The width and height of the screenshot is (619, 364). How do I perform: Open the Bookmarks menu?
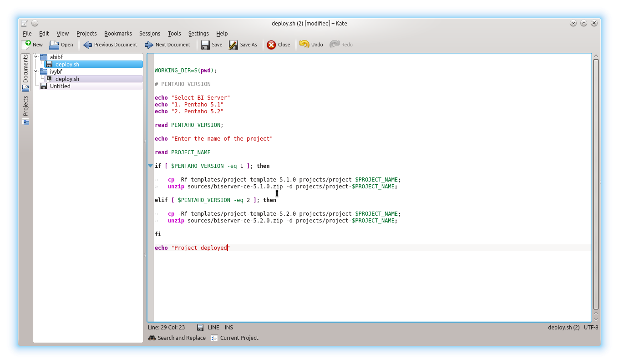118,33
